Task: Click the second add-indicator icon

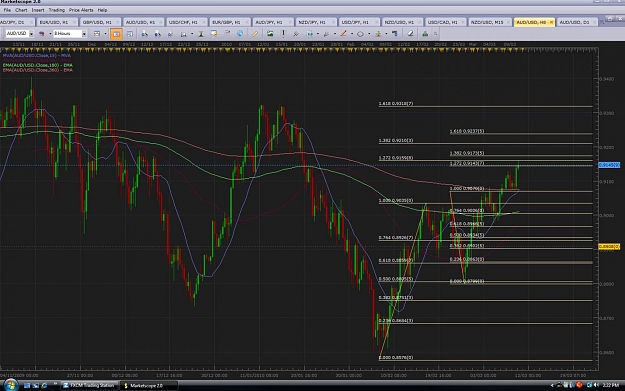Action: pyautogui.click(x=157, y=34)
